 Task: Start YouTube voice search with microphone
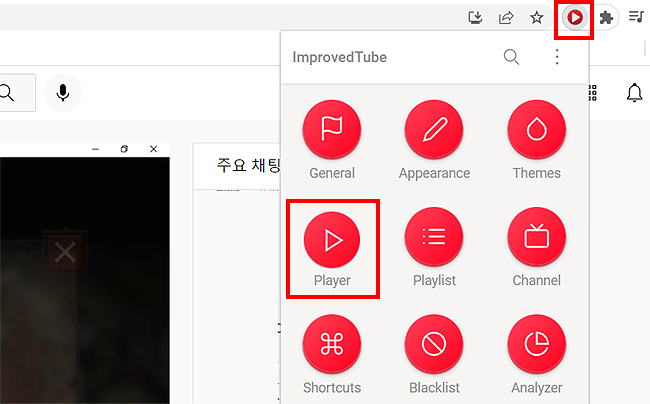(63, 92)
